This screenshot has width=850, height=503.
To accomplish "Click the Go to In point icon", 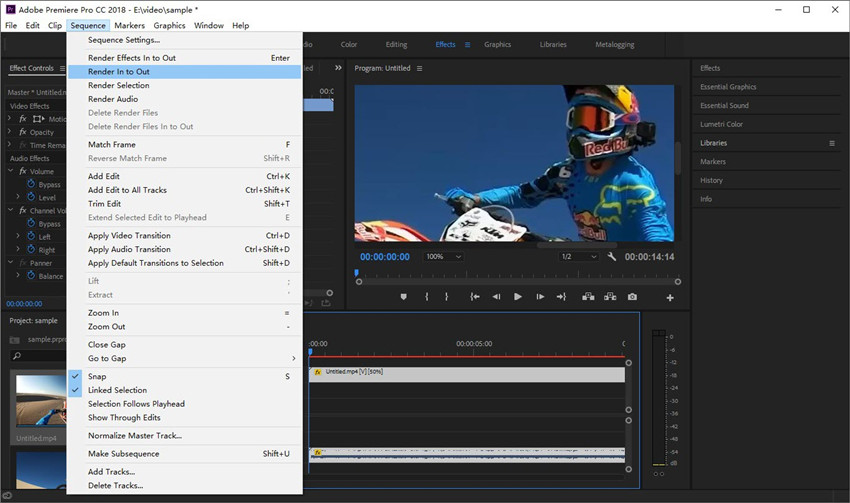I will point(474,297).
